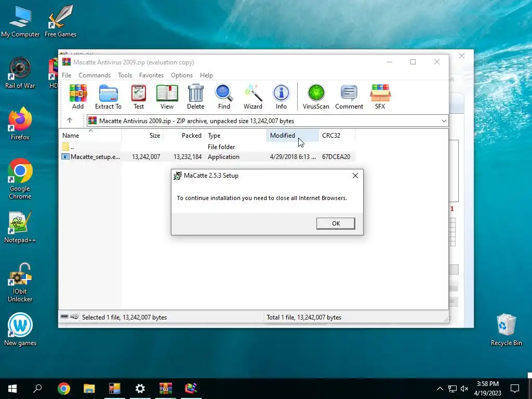This screenshot has height=399, width=532.
Task: Open the Google Chrome desktop shortcut
Action: 20,179
